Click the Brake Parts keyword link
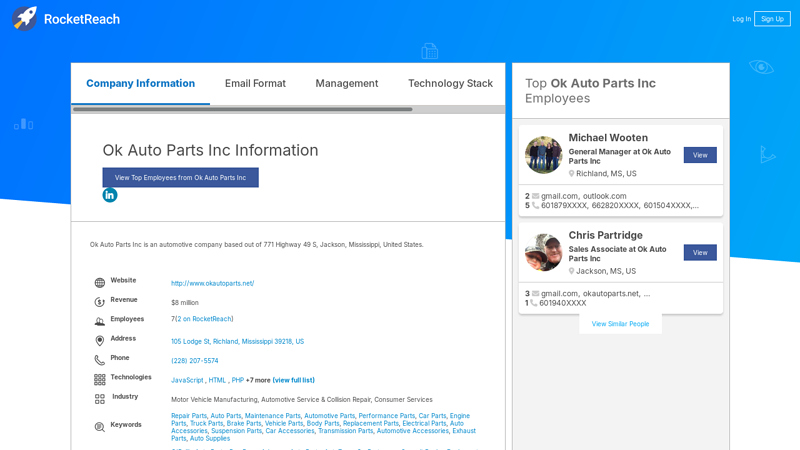Screen dimensions: 800x450 [x=244, y=423]
